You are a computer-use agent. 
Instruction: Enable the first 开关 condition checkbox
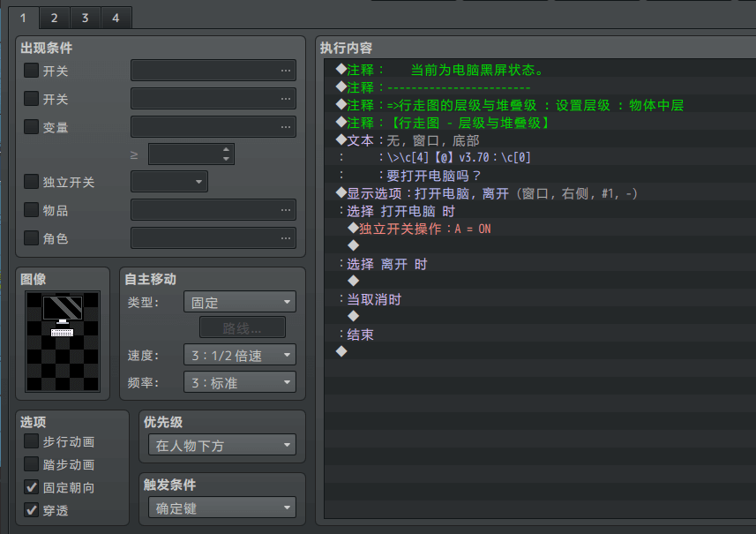click(x=31, y=71)
